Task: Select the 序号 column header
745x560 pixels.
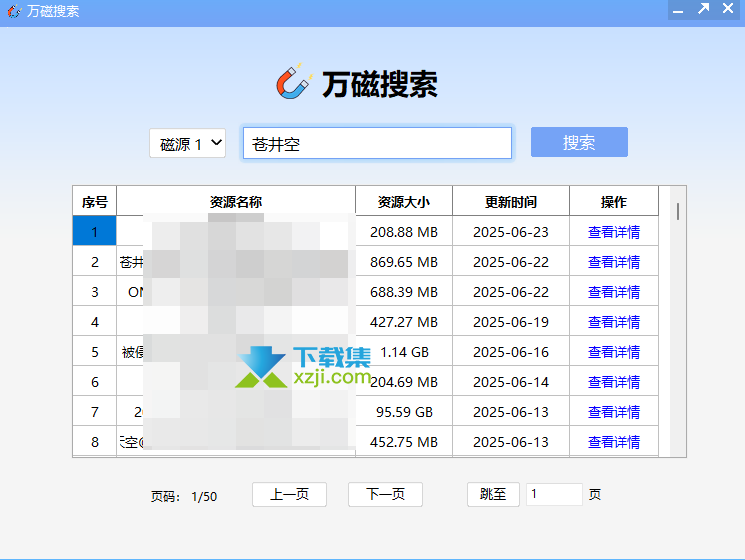Action: click(x=95, y=201)
